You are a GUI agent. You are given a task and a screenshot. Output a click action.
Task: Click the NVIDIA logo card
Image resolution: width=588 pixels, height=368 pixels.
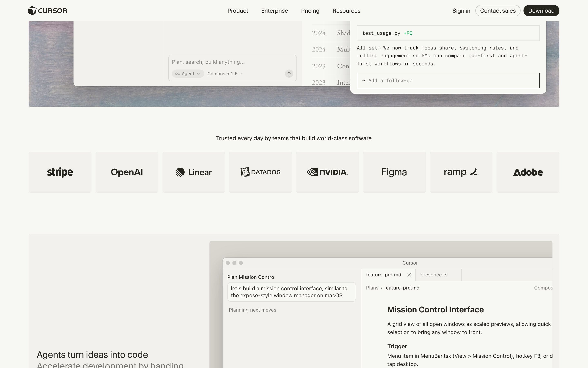(327, 172)
